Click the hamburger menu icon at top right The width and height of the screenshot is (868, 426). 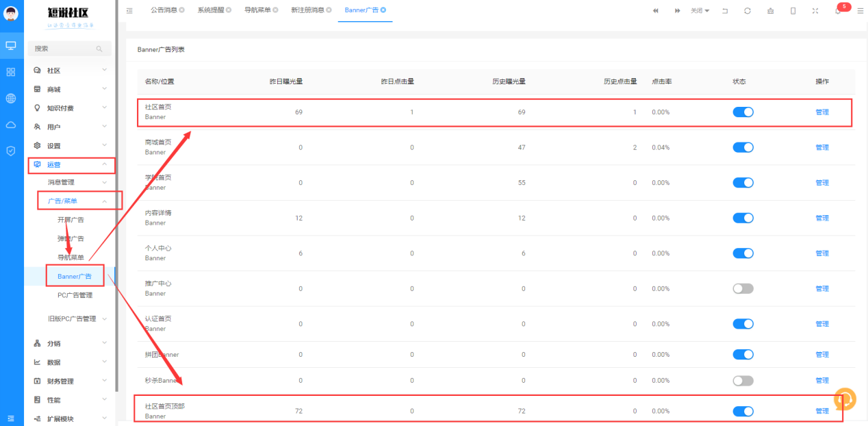[x=860, y=11]
